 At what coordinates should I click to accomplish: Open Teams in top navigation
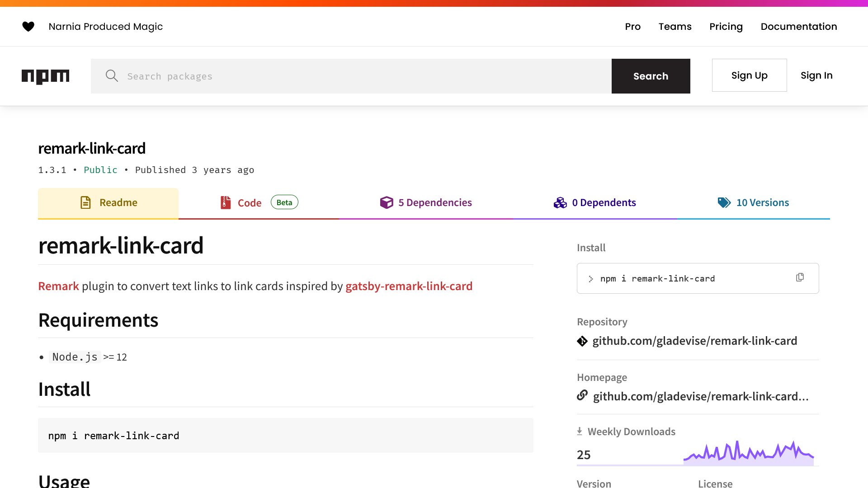point(675,27)
